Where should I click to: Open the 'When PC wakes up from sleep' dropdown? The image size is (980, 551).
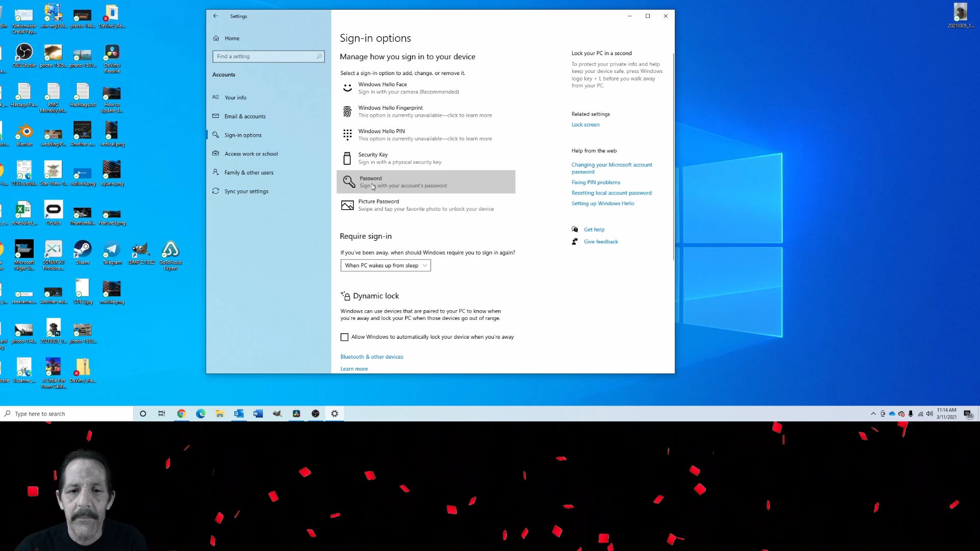point(385,265)
